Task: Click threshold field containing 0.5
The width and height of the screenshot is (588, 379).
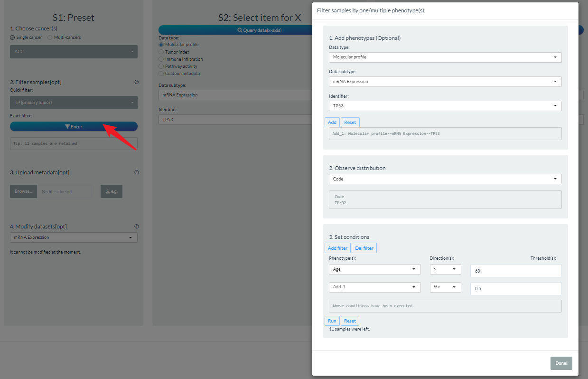Action: [x=516, y=289]
